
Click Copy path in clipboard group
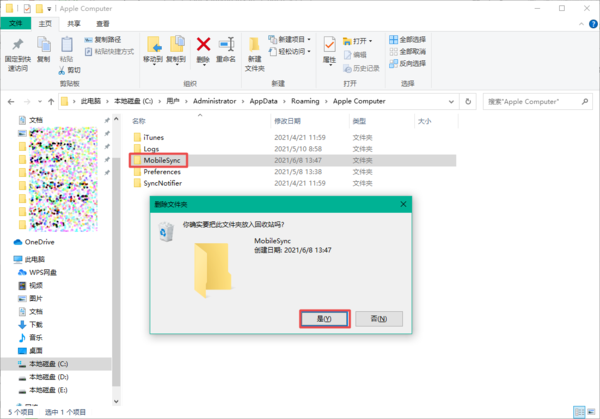(x=103, y=40)
